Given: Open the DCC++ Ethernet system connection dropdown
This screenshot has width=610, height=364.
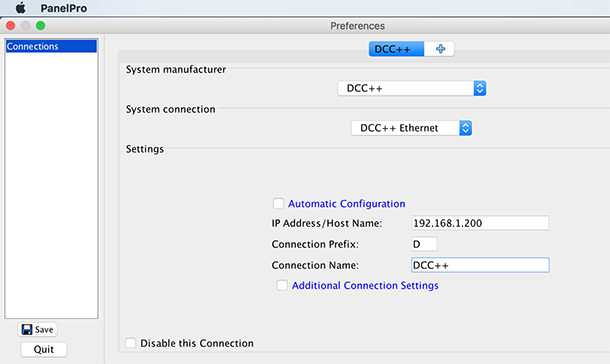Looking at the screenshot, I should pyautogui.click(x=412, y=128).
